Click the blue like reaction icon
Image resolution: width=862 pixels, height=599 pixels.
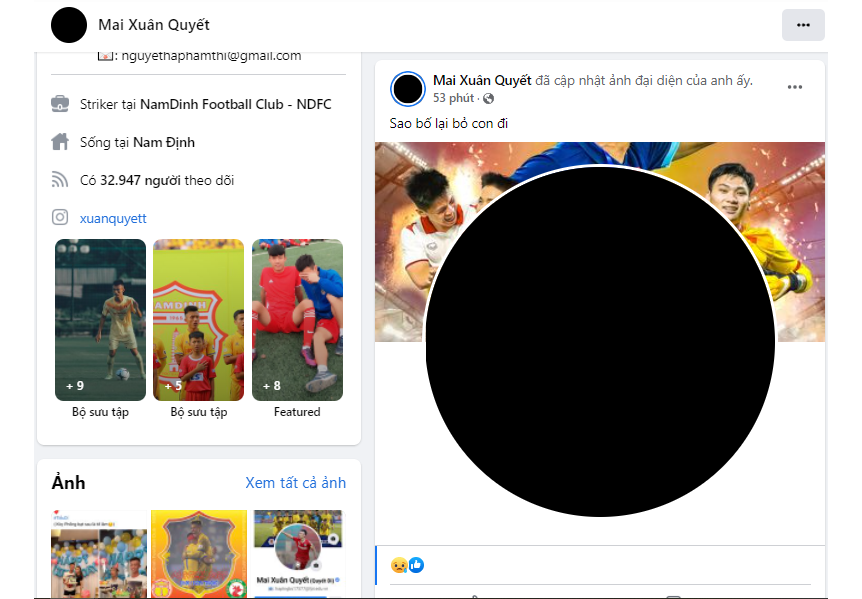coord(416,564)
